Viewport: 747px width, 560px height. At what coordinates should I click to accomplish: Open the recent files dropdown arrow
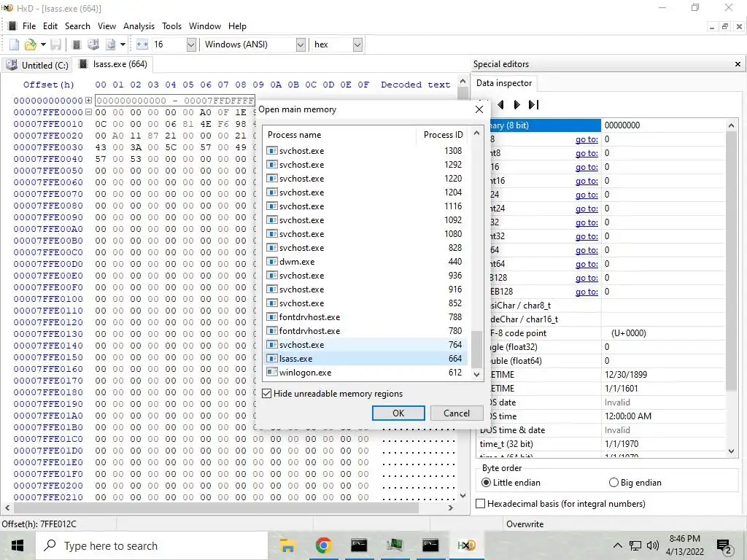[43, 44]
